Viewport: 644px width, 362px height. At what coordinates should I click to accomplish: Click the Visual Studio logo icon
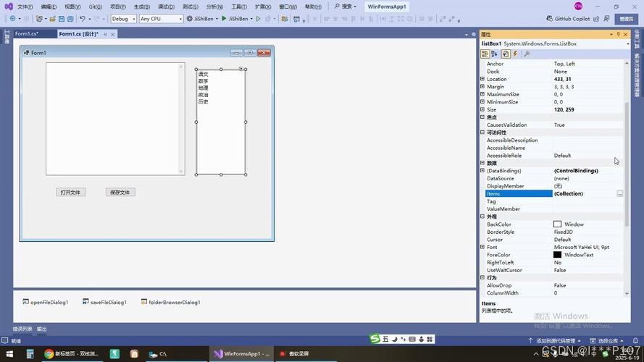tap(9, 7)
